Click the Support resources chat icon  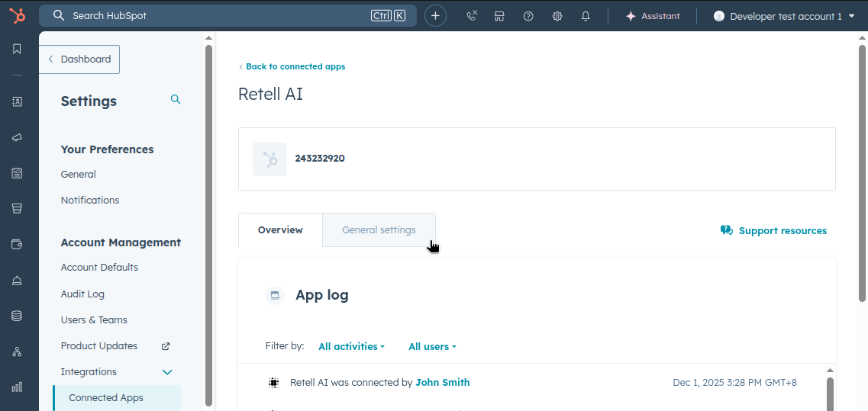(x=726, y=231)
